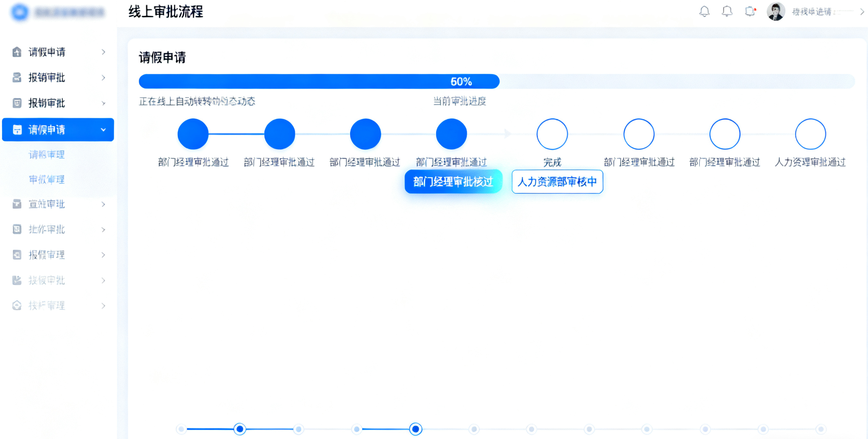Select the empty 完成 step circle
Screen dimensions: 868x439
(552, 134)
